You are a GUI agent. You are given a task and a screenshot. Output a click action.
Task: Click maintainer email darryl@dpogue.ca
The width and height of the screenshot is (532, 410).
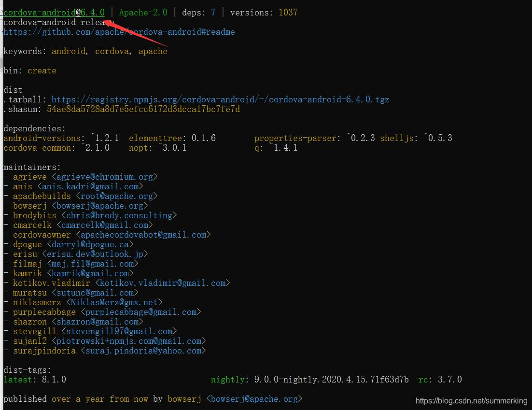[90, 245]
